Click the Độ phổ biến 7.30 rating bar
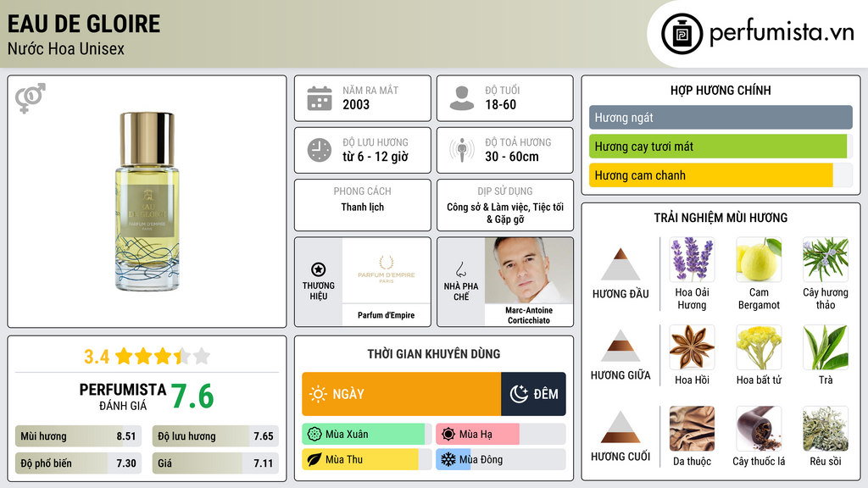 click(78, 463)
